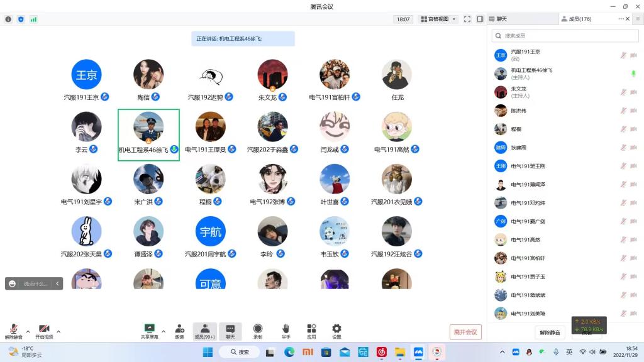Toggle camera with 开启视频 button
The height and width of the screenshot is (362, 644).
(44, 329)
